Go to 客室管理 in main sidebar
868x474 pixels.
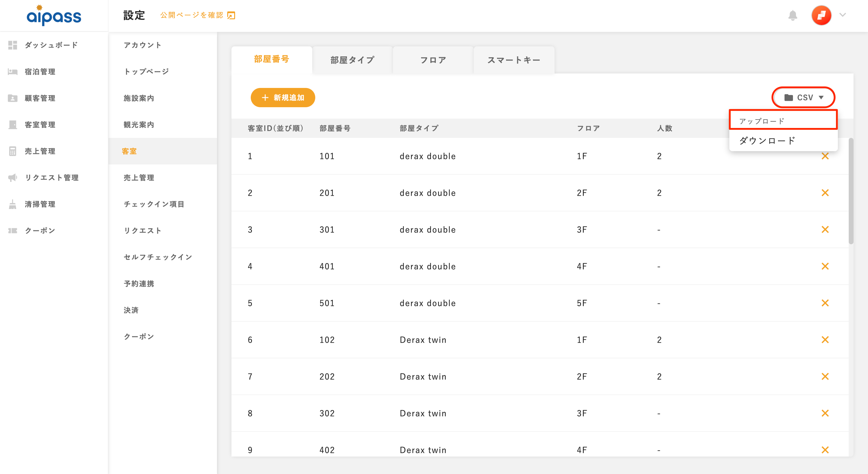tap(54, 125)
